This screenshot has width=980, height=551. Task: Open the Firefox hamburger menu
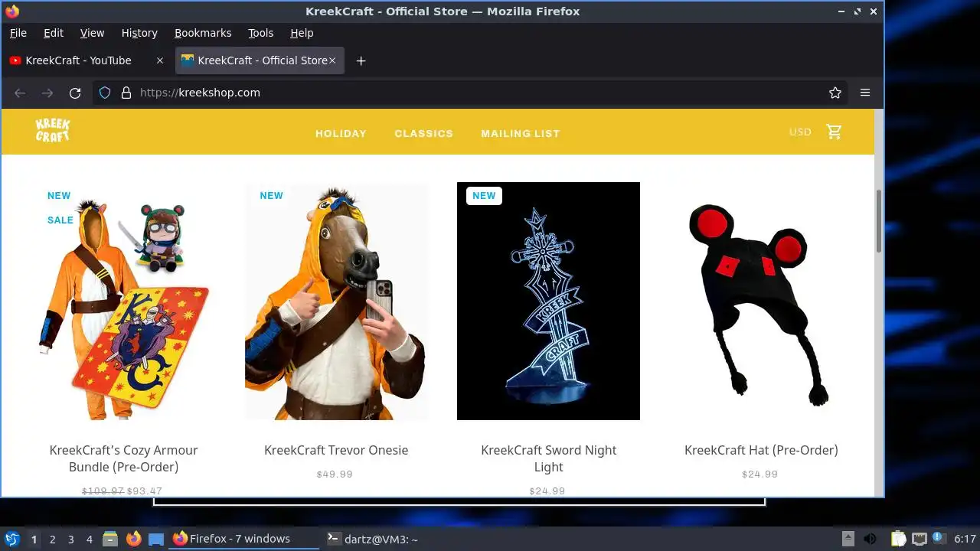click(x=865, y=93)
